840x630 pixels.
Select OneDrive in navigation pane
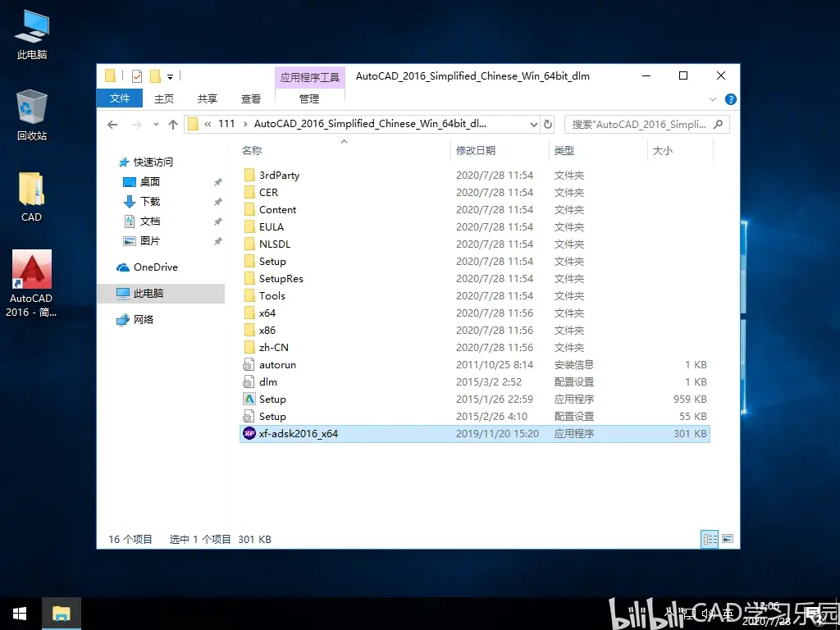click(x=155, y=267)
